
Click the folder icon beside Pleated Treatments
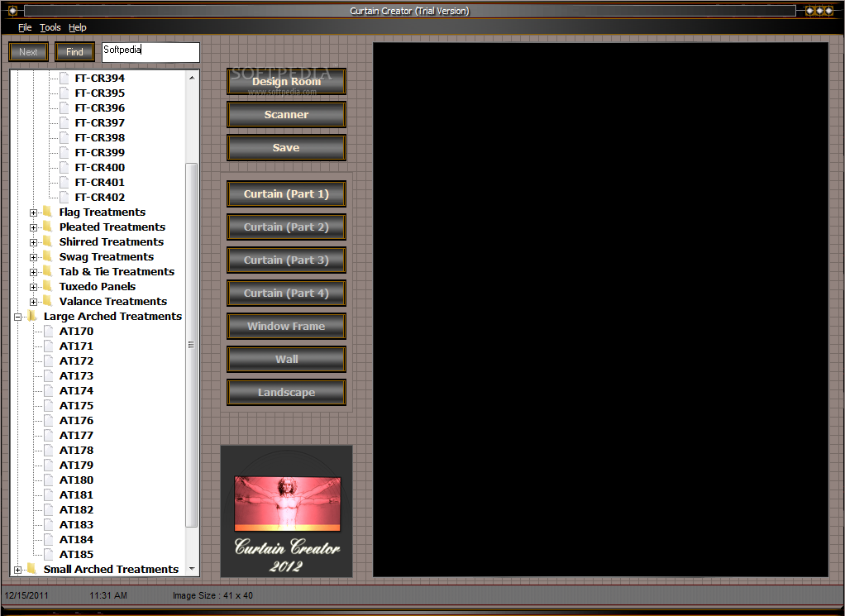[x=47, y=227]
